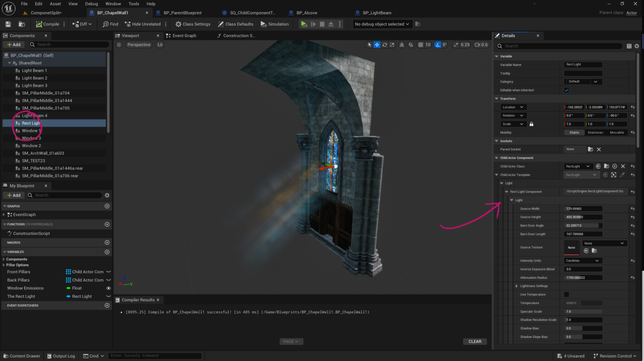Select the Rotate tool in the viewport toolbar
The image size is (644, 361).
(x=385, y=44)
